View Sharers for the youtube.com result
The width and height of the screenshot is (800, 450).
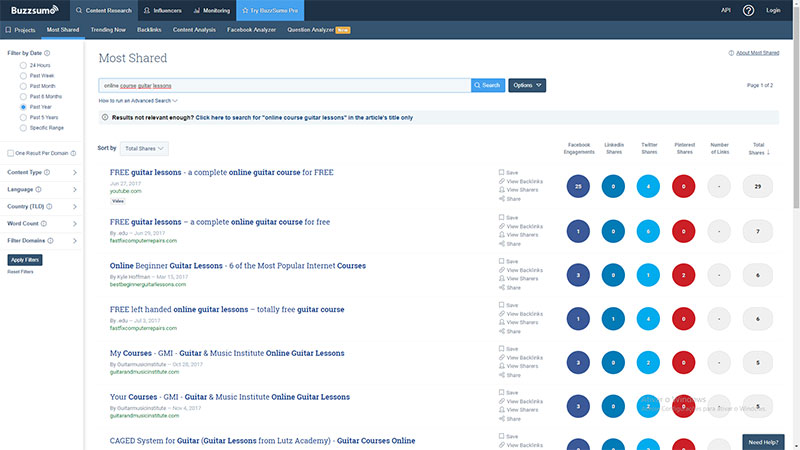[518, 190]
